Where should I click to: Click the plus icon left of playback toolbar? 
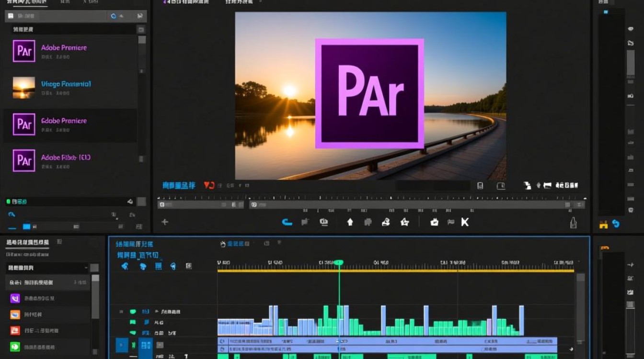pyautogui.click(x=165, y=222)
